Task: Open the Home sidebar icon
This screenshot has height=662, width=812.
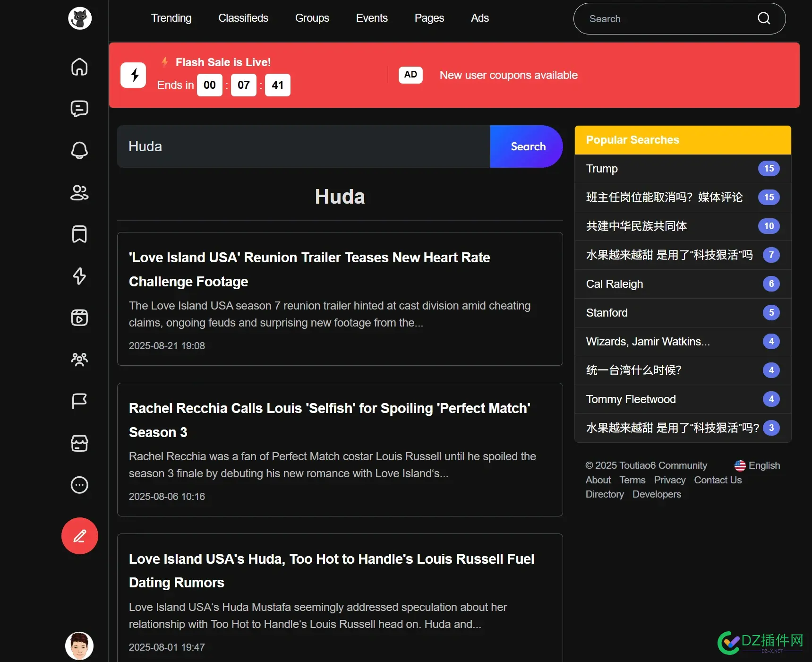Action: pos(79,67)
